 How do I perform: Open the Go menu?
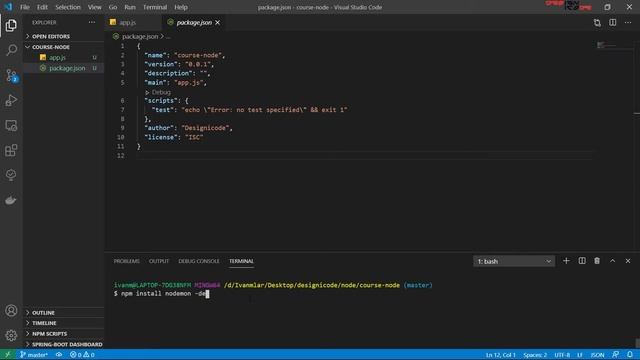[113, 7]
